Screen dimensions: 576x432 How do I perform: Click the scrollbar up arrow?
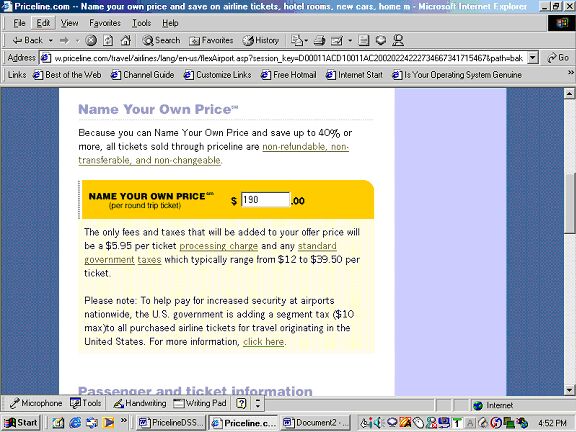[569, 94]
